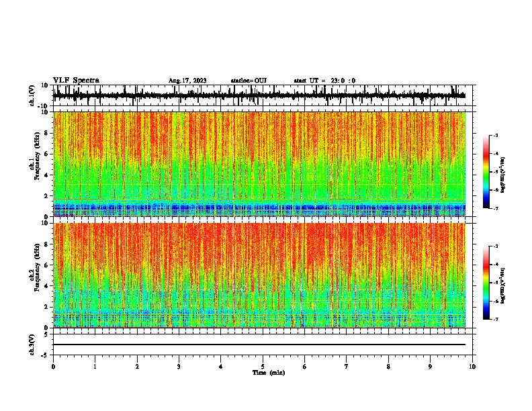Click the ch.1 color scale "-7" label
532x411 pixels.
pos(495,208)
